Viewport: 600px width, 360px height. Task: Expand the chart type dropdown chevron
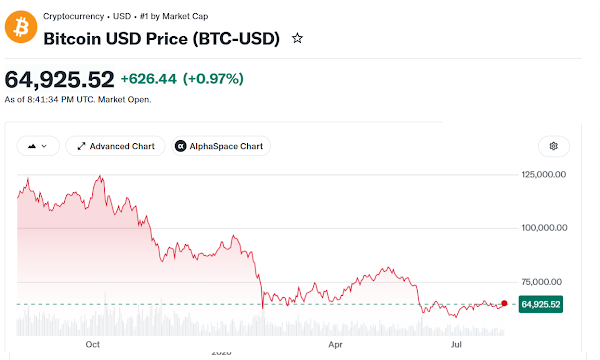point(44,146)
